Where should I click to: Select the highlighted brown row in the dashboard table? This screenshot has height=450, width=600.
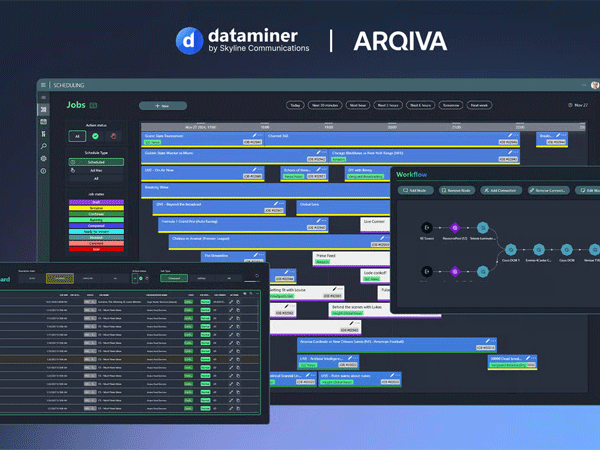point(130,359)
